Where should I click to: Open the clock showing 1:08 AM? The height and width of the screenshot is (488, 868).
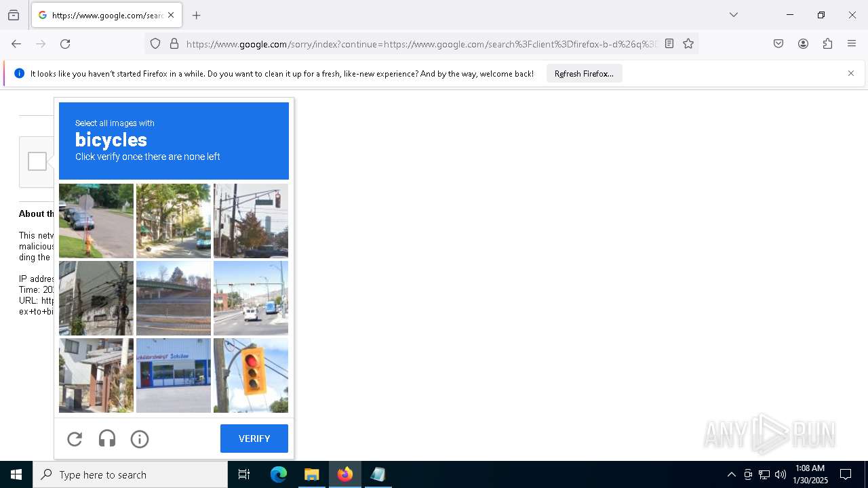pyautogui.click(x=810, y=474)
